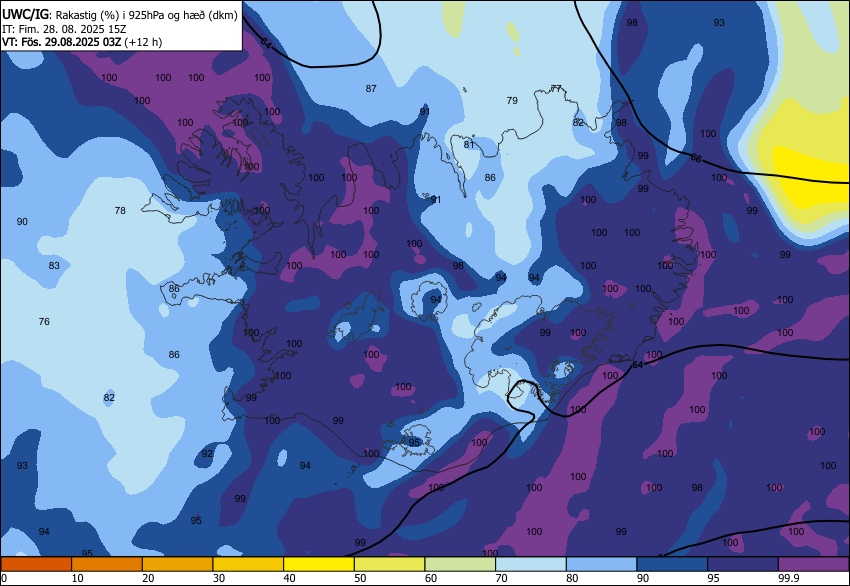Click the humidity value '90' over the sea
Viewport: 850px width, 586px height.
pyautogui.click(x=22, y=222)
